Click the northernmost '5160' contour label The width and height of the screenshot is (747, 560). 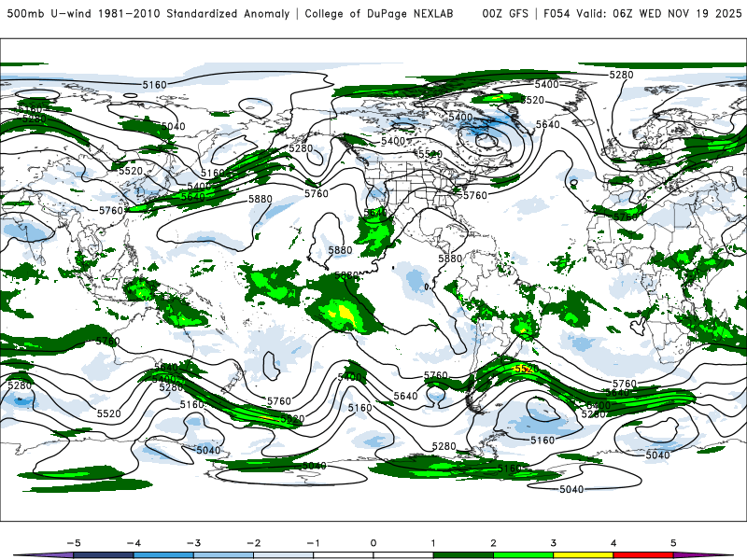(x=155, y=85)
